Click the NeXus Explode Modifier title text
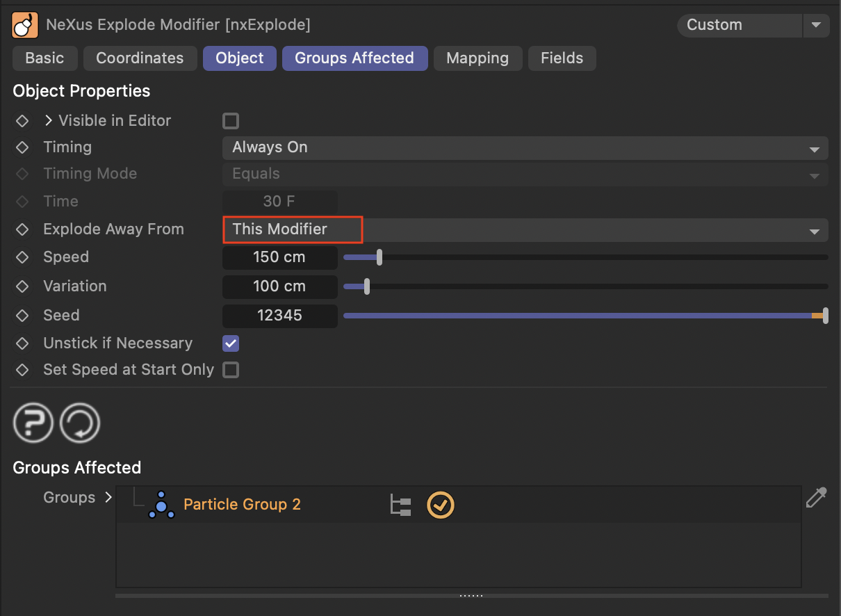 178,26
